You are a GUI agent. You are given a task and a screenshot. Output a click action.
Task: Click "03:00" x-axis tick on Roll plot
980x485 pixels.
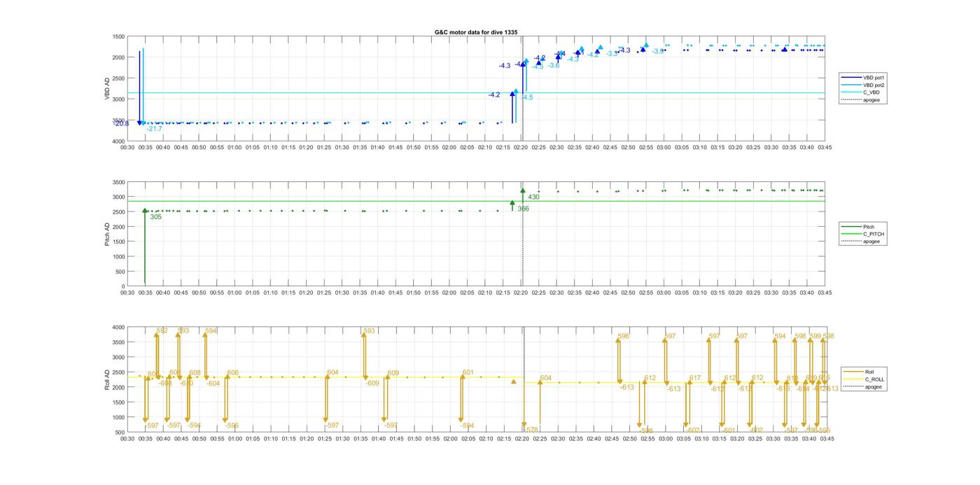click(664, 439)
